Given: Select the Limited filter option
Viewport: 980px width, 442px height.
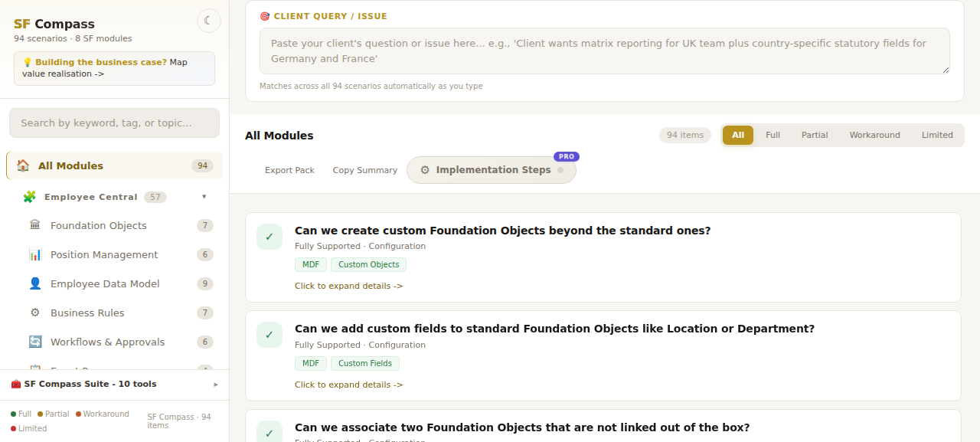Looking at the screenshot, I should click(x=937, y=135).
